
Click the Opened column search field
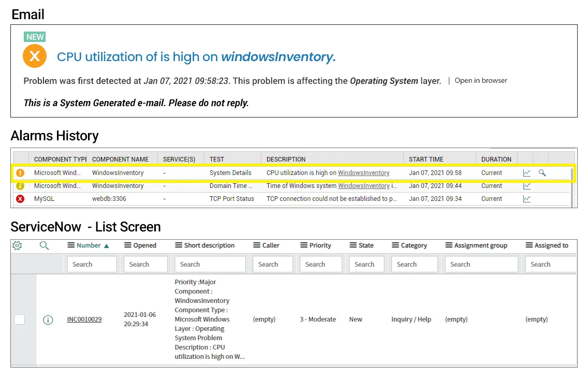(x=145, y=265)
